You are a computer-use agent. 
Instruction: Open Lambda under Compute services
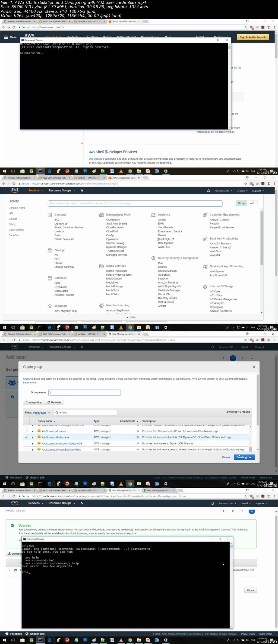point(59,232)
